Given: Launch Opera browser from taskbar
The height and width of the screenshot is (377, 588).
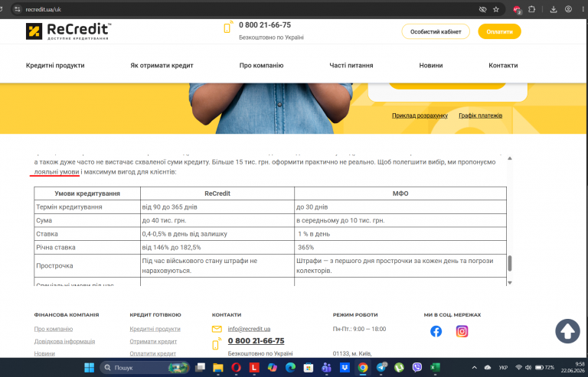Looking at the screenshot, I should tap(236, 368).
